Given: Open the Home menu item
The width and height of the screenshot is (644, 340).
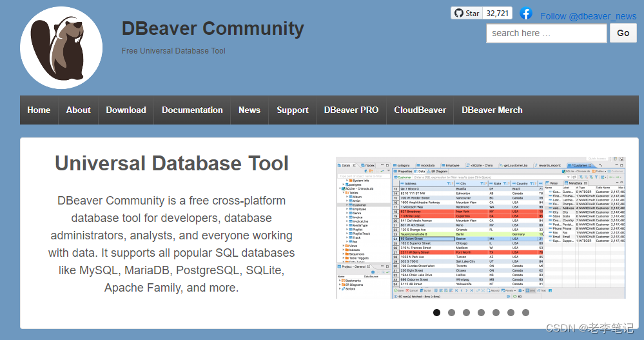Looking at the screenshot, I should [x=39, y=110].
